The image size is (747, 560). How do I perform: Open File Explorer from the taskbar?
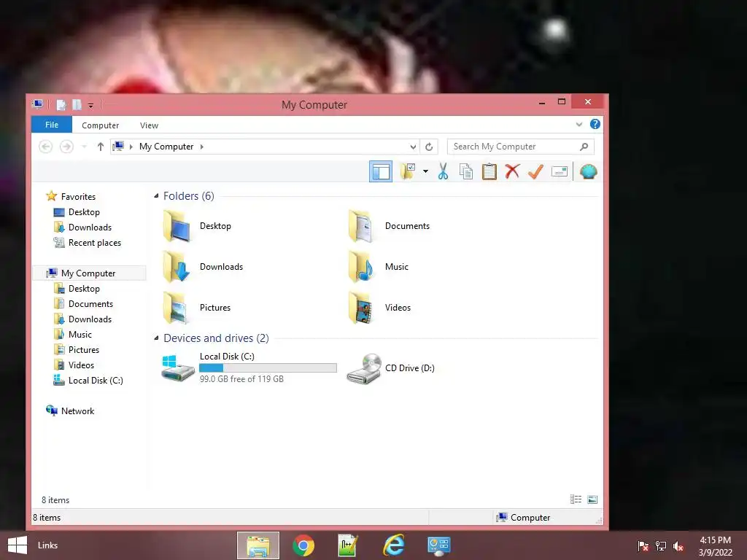pos(258,545)
